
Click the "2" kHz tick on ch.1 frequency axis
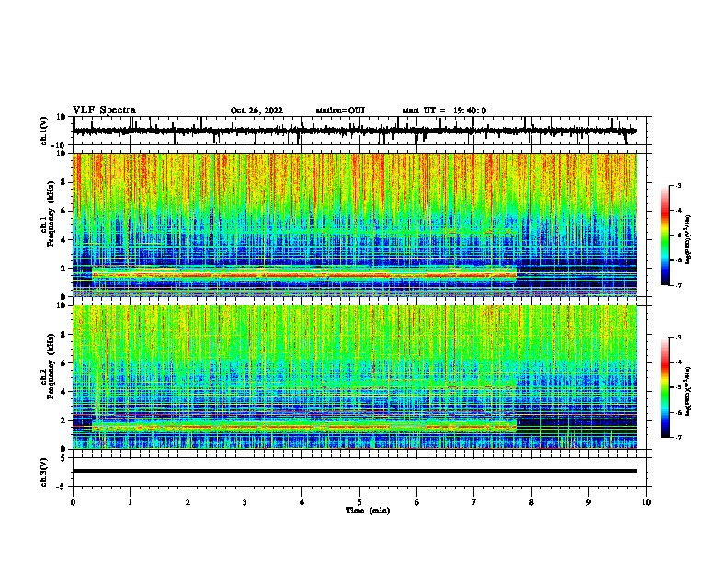pyautogui.click(x=63, y=268)
